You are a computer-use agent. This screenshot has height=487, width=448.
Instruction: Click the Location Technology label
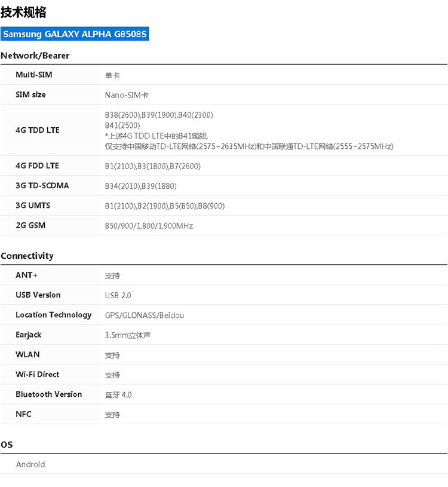pyautogui.click(x=53, y=315)
